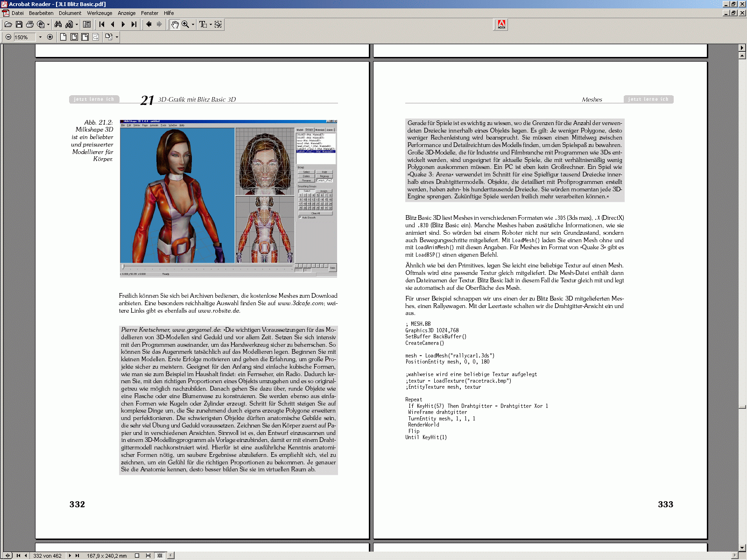
Task: Switch to continuous page layout
Action: tap(148, 556)
